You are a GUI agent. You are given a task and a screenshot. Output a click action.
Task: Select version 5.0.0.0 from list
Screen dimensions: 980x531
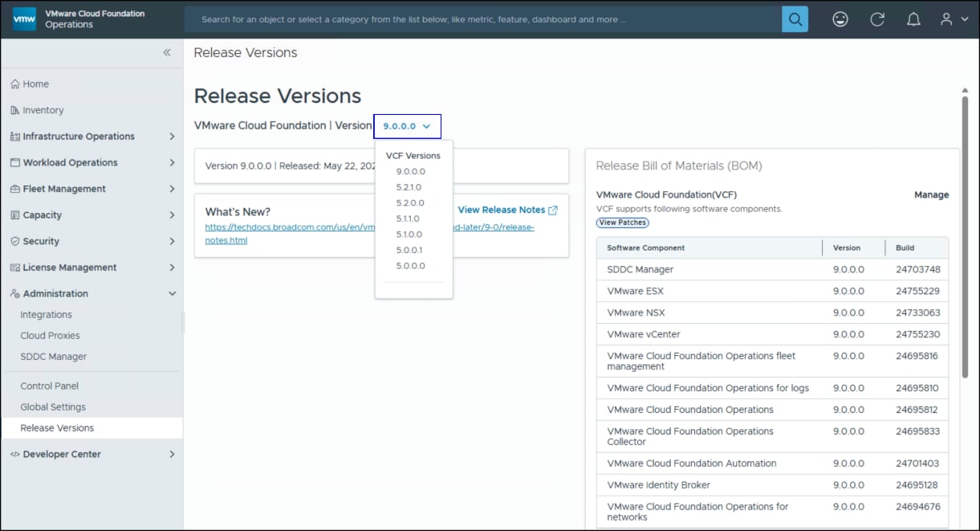pyautogui.click(x=411, y=266)
